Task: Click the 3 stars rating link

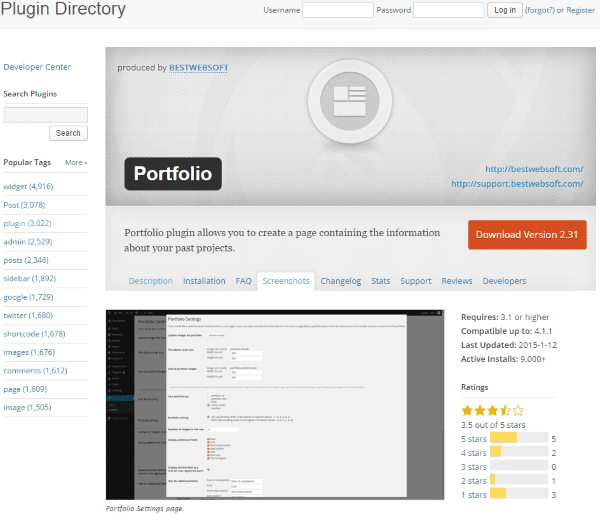Action: 474,467
